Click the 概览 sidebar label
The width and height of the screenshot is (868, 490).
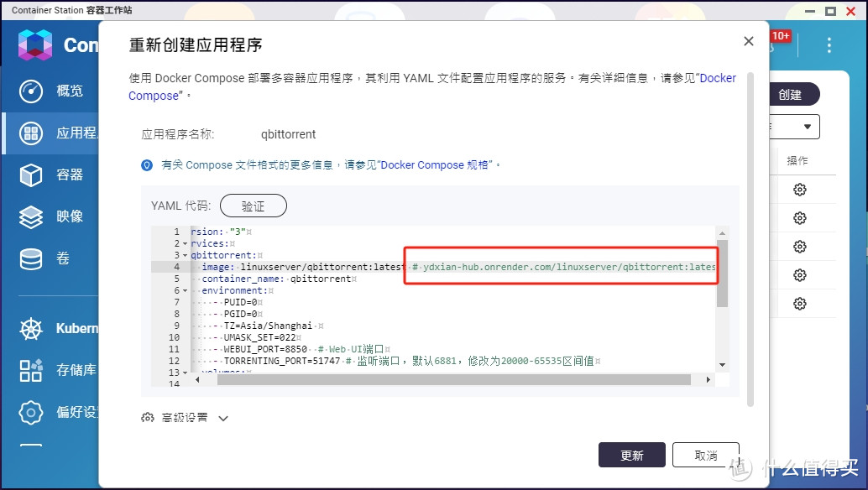70,91
